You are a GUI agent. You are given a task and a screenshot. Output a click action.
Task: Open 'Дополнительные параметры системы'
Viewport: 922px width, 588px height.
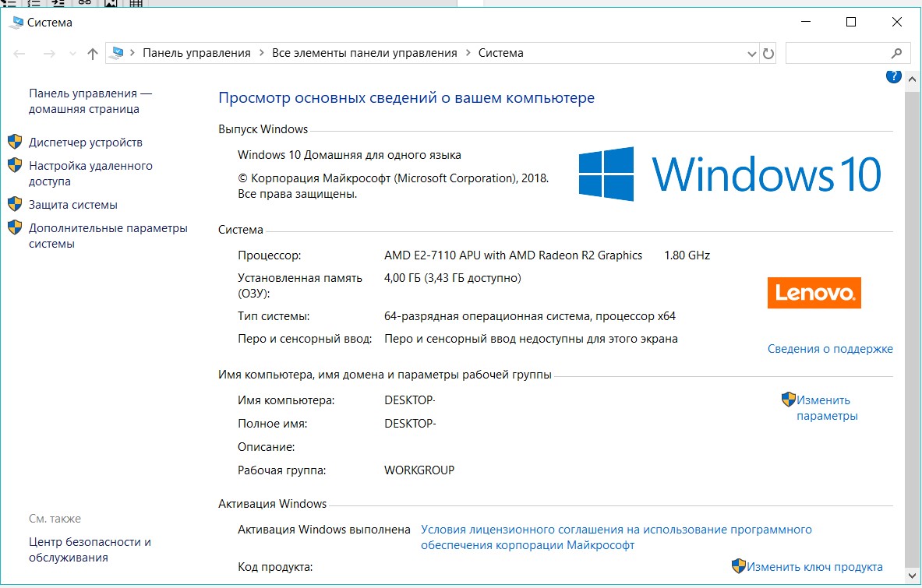coord(108,235)
